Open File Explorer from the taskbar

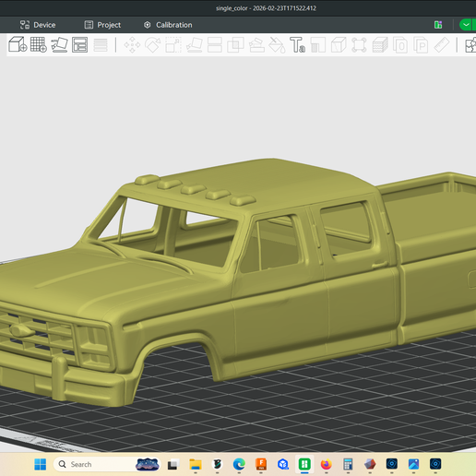(x=196, y=464)
